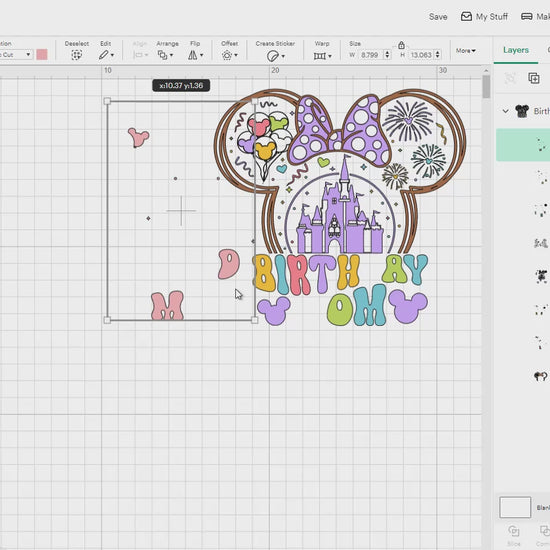Click the Create Sticker icon
550x550 pixels.
273,56
